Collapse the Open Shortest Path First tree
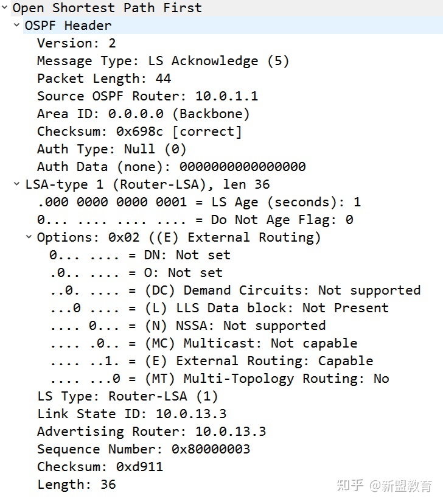This screenshot has width=443, height=504. (4, 7)
